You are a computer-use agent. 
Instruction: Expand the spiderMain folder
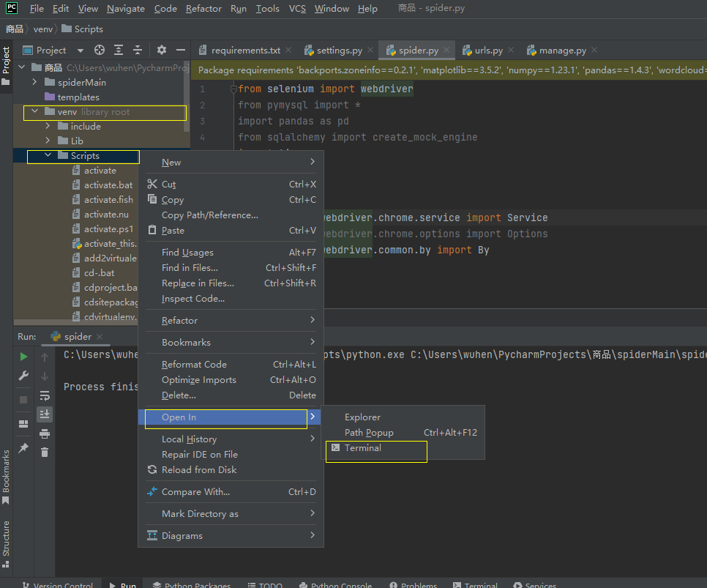pyautogui.click(x=34, y=82)
